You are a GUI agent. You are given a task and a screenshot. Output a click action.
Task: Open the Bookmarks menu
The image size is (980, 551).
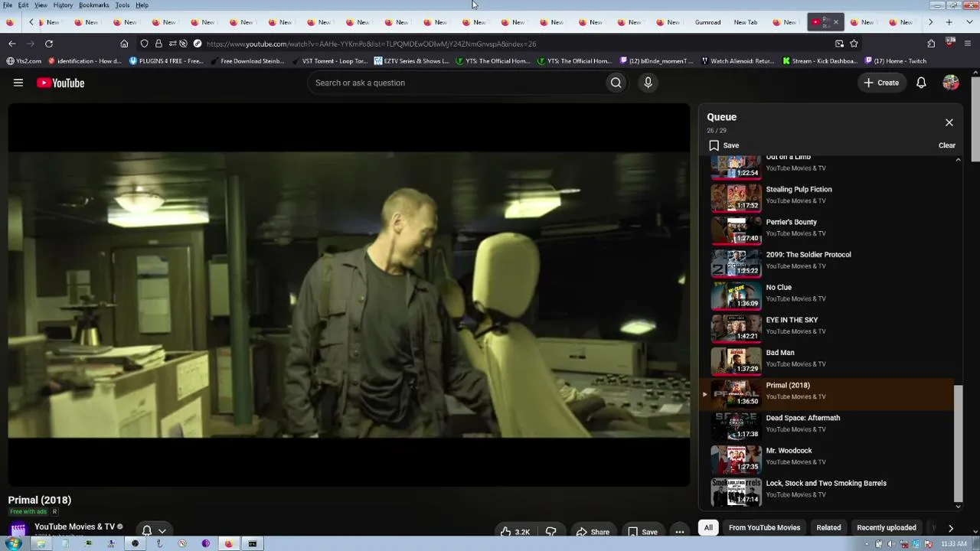tap(94, 5)
